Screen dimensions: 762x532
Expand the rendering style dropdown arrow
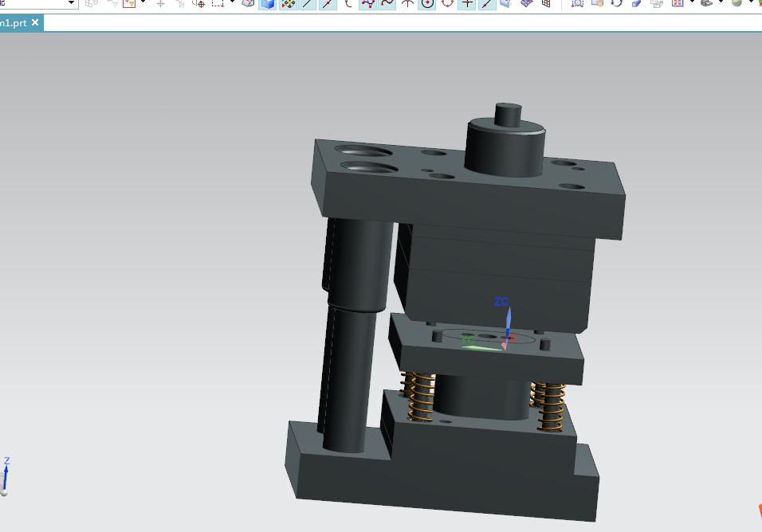(721, 2)
